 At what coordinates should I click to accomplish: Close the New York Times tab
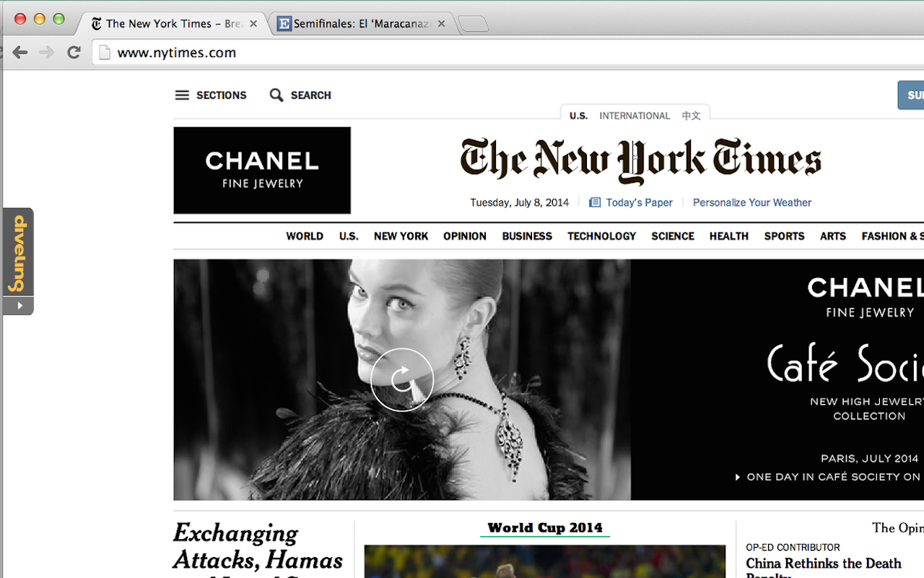coord(253,24)
